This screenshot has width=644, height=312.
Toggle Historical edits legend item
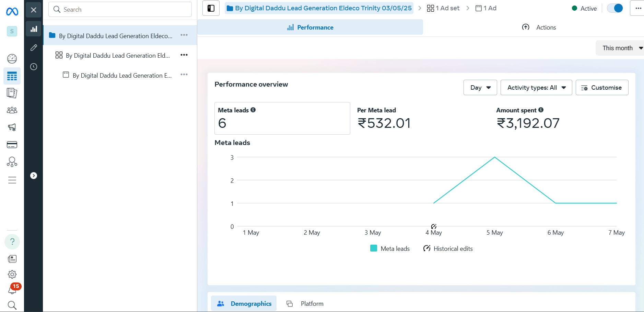448,248
